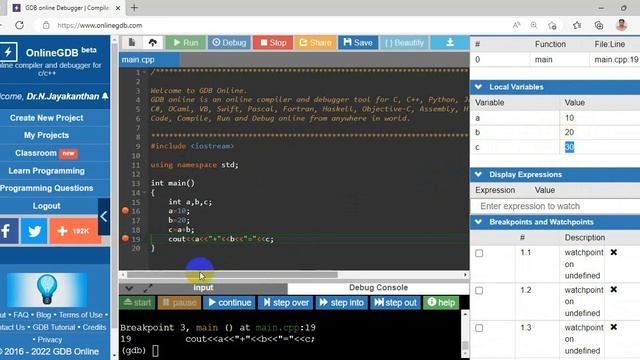Viewport: 640px width, 360px height.
Task: Click the debug console vertical scrollbar
Action: [465, 345]
